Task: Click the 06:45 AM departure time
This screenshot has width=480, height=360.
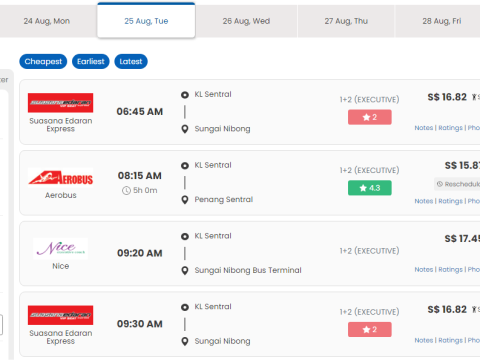Action: click(x=140, y=112)
